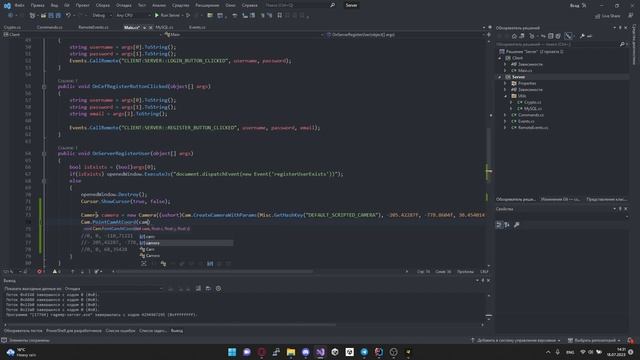
Task: Switch to MySQL.cs editor tab
Action: tap(164, 27)
